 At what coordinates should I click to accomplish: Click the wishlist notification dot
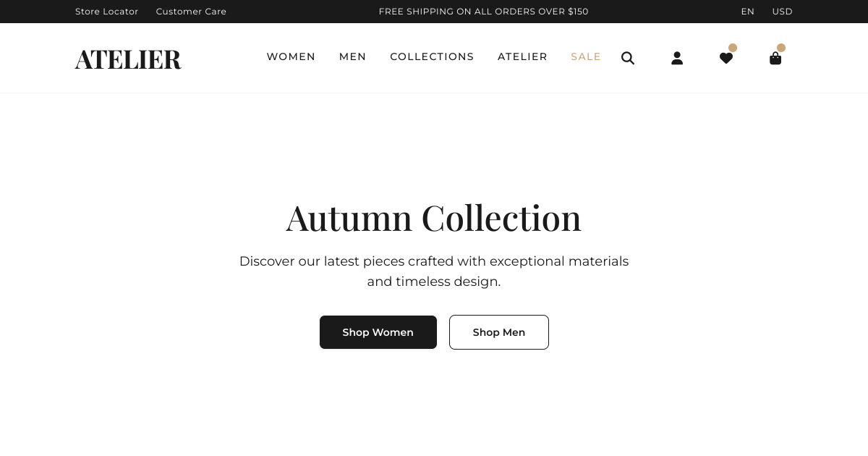pos(733,48)
